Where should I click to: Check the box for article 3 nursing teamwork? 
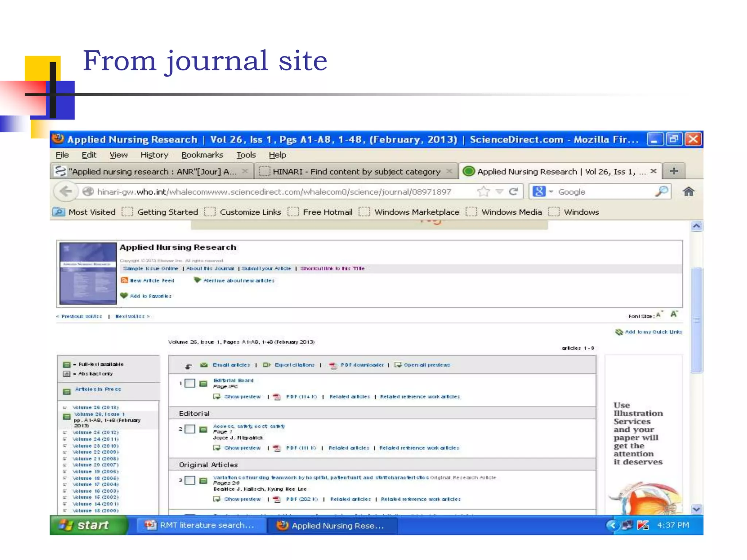coord(190,481)
